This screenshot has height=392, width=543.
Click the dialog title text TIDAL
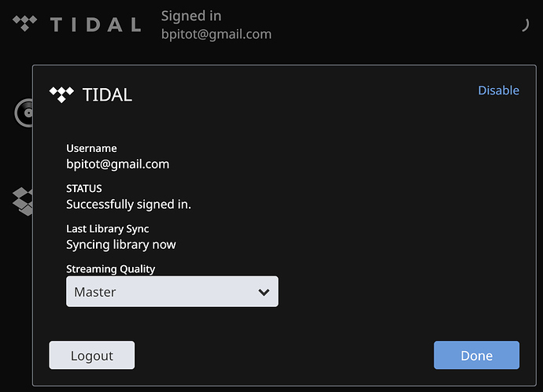pyautogui.click(x=107, y=95)
